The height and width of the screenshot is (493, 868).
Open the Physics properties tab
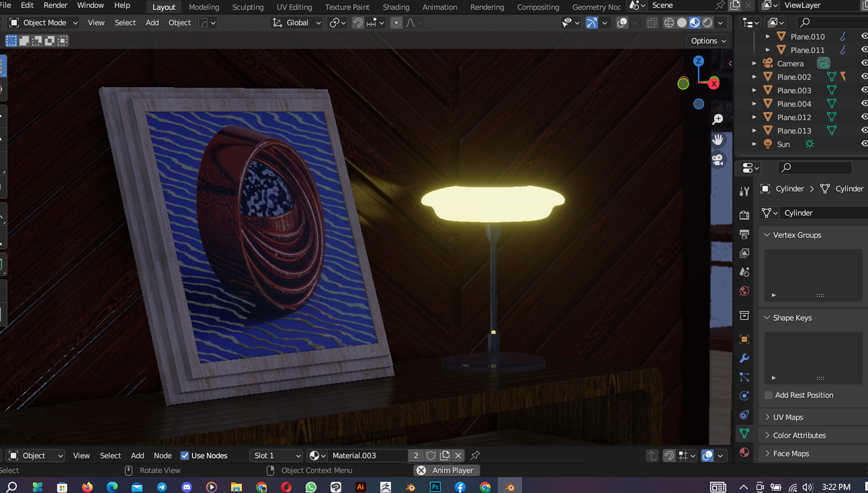(744, 396)
